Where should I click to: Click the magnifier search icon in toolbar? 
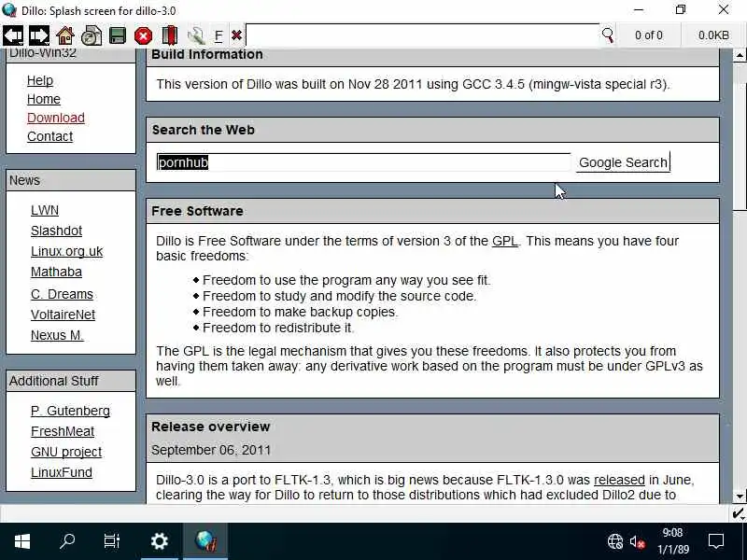tap(608, 35)
